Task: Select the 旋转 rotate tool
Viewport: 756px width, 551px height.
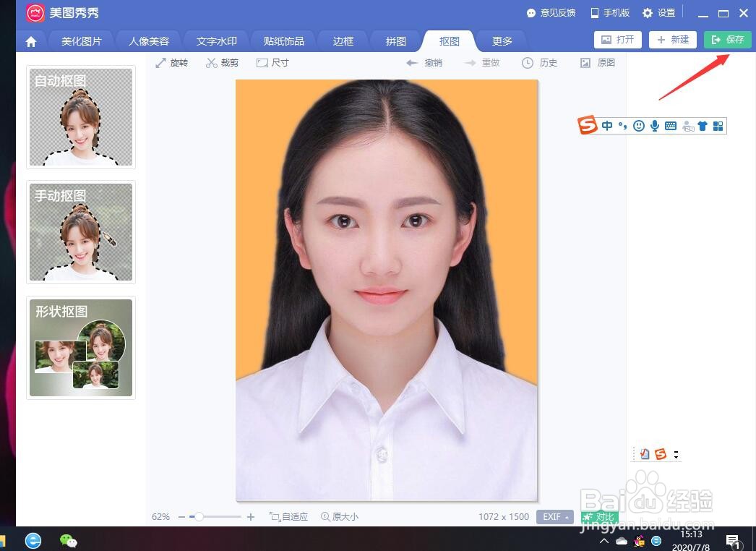Action: click(172, 62)
